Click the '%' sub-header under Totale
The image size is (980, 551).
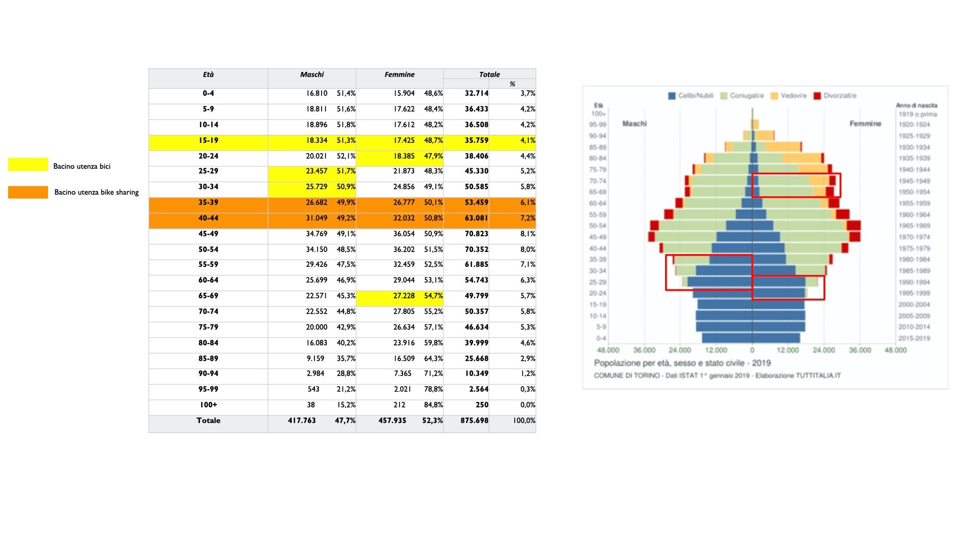tap(512, 84)
